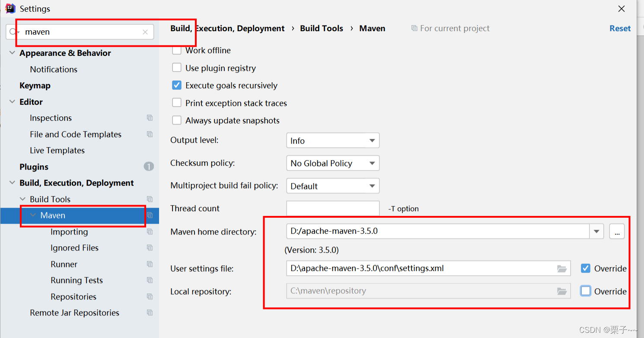Image resolution: width=644 pixels, height=338 pixels.
Task: Open the search history magnifier icon
Action: 14,32
